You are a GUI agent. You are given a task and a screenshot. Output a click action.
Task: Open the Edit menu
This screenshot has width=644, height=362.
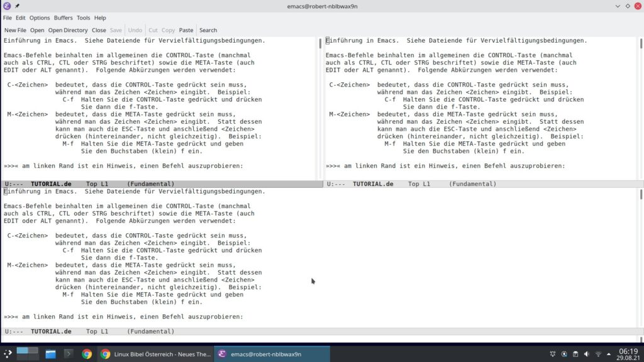[21, 18]
